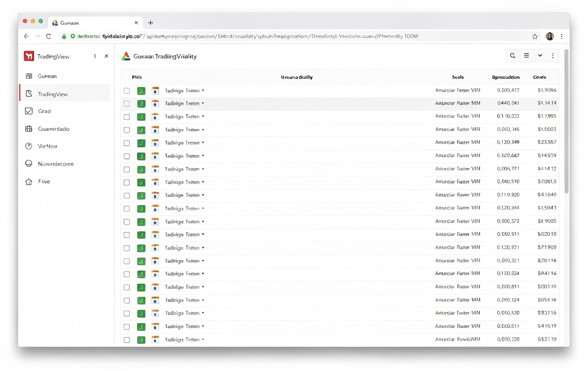Image resolution: width=588 pixels, height=371 pixels.
Task: Tick the checkbox in the second table row
Action: click(x=127, y=103)
